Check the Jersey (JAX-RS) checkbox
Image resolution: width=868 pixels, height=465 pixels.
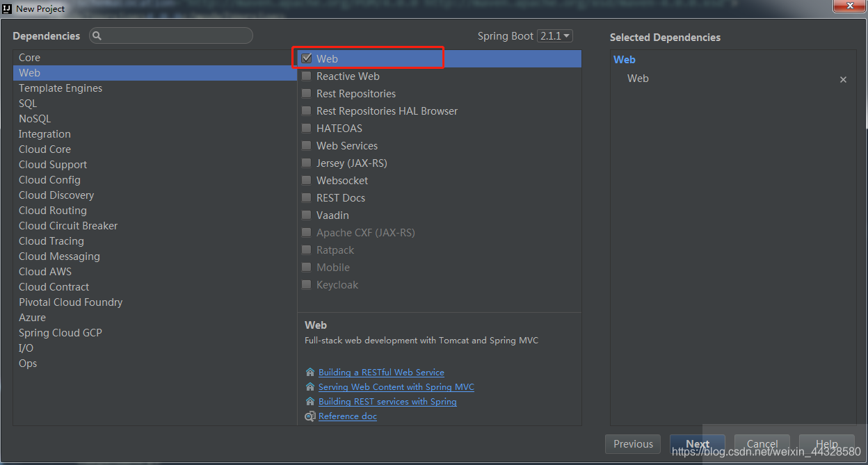point(307,163)
